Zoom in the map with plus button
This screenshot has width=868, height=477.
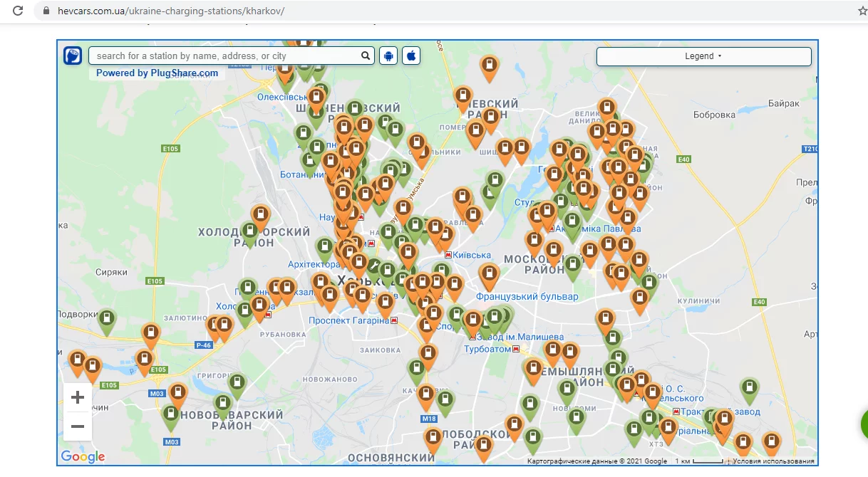pyautogui.click(x=78, y=397)
